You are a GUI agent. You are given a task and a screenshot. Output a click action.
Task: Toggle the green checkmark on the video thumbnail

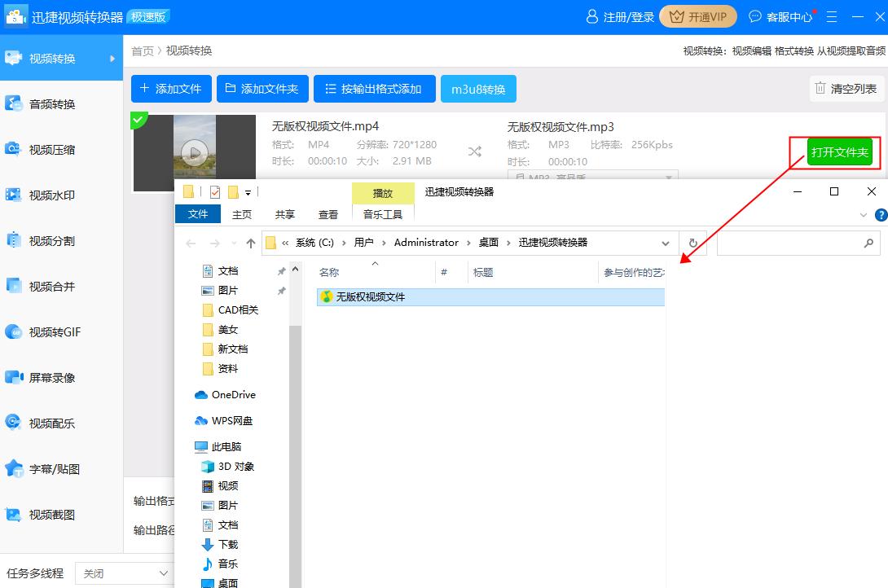click(139, 119)
